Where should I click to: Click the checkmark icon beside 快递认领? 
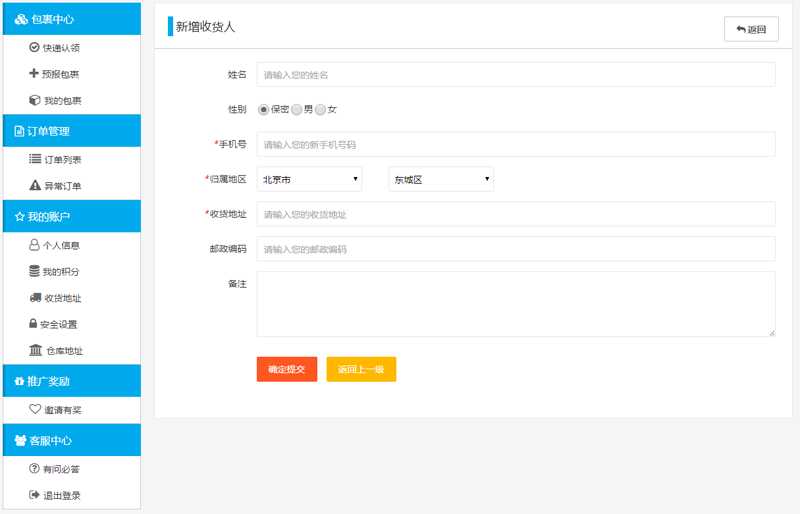pyautogui.click(x=35, y=48)
